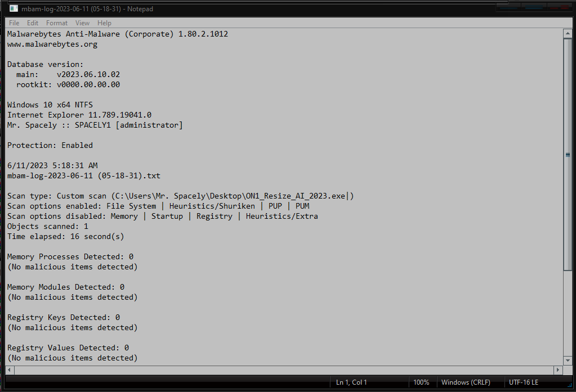Click the 'Database version:' line

pyautogui.click(x=45, y=65)
